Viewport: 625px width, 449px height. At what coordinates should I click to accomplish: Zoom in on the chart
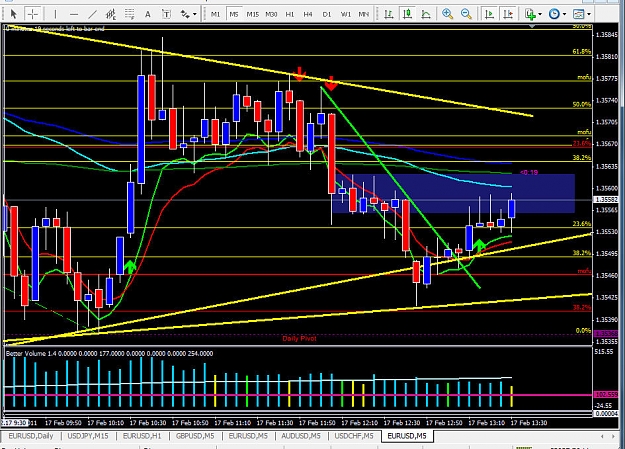point(447,14)
